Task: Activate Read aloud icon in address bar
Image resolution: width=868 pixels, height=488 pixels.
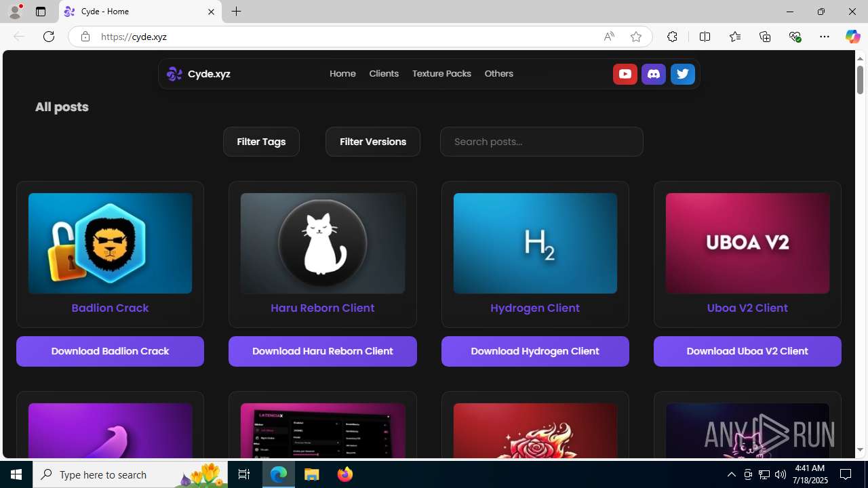Action: click(x=609, y=37)
